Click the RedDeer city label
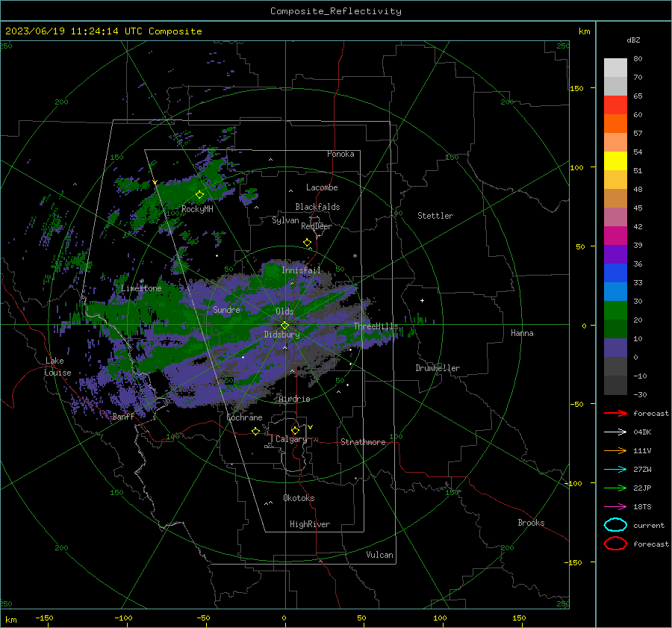This screenshot has width=672, height=628. 317,226
